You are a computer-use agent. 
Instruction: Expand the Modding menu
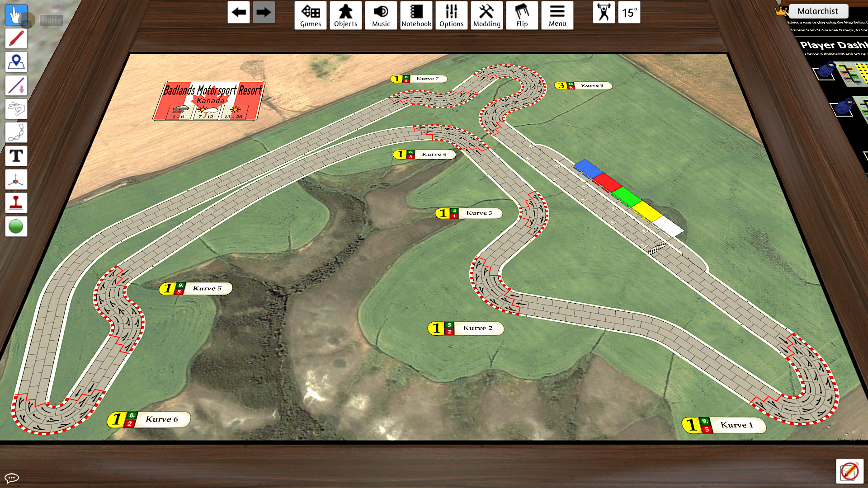tap(487, 15)
